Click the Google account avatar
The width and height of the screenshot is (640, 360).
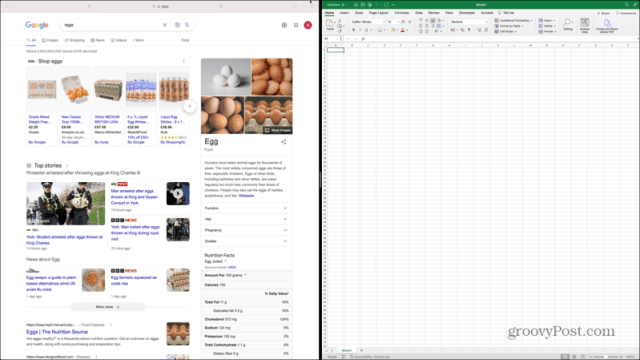coord(308,25)
